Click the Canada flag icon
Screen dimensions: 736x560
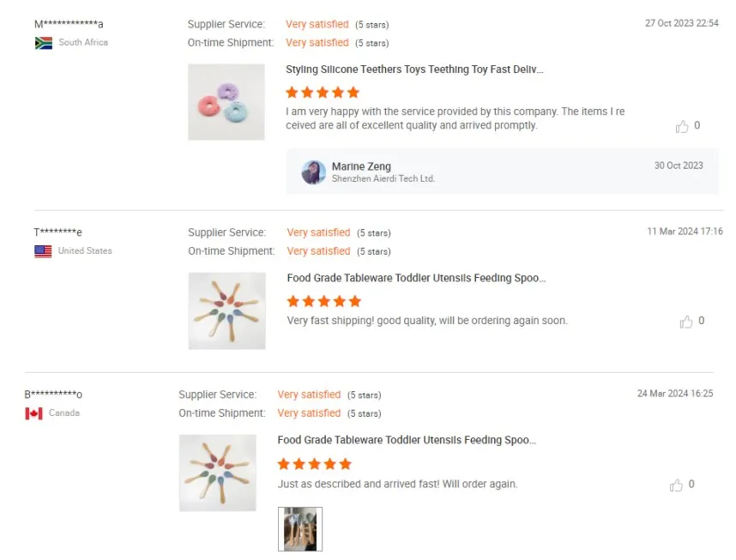click(33, 413)
